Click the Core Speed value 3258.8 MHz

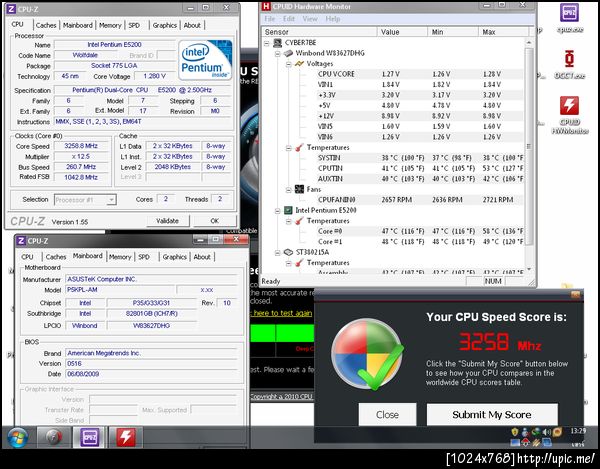(x=81, y=146)
